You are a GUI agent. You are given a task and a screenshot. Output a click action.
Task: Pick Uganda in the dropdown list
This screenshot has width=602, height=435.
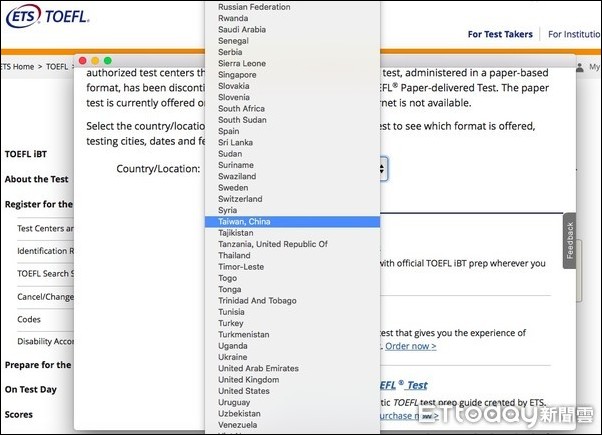click(x=233, y=346)
